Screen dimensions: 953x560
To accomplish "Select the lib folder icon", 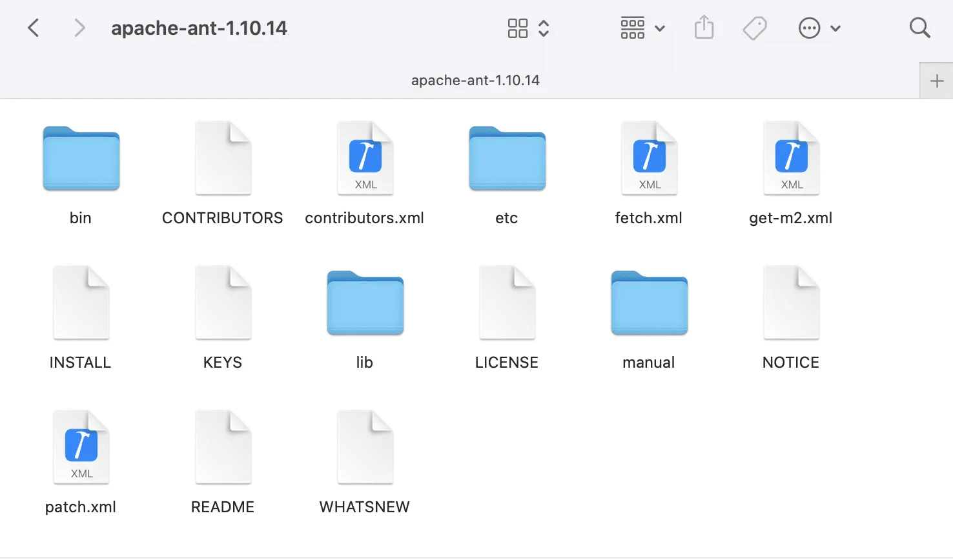I will pos(365,303).
